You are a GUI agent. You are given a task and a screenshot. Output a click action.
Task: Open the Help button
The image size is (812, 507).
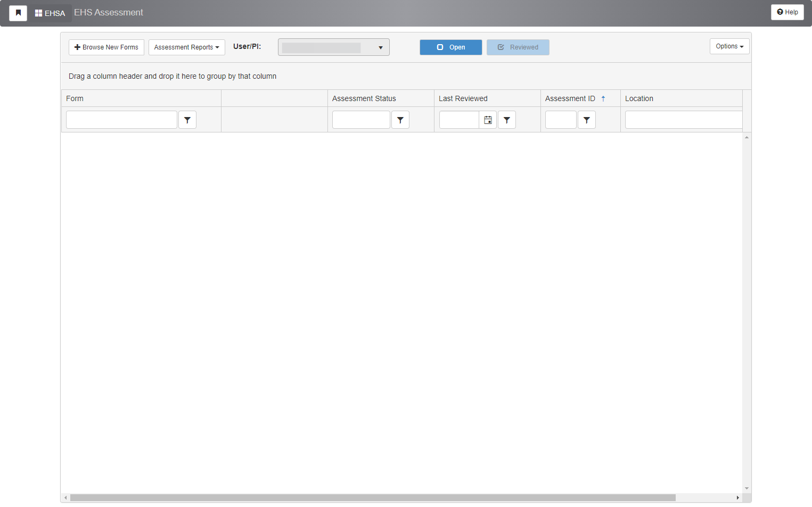click(787, 12)
